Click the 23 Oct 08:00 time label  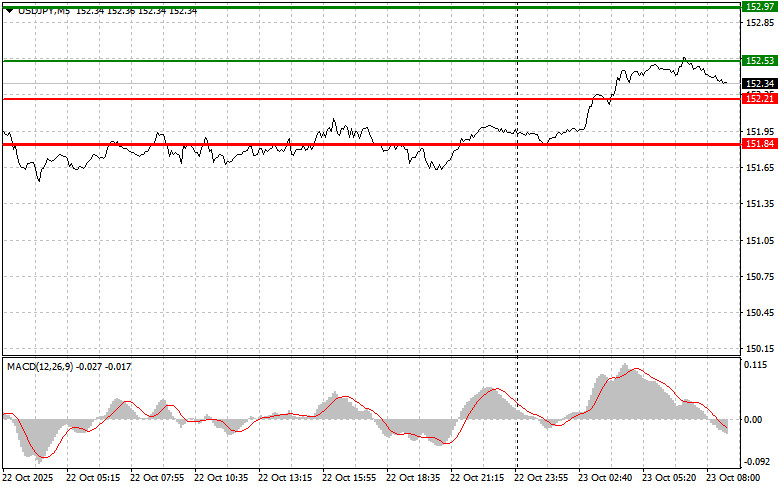click(x=734, y=478)
